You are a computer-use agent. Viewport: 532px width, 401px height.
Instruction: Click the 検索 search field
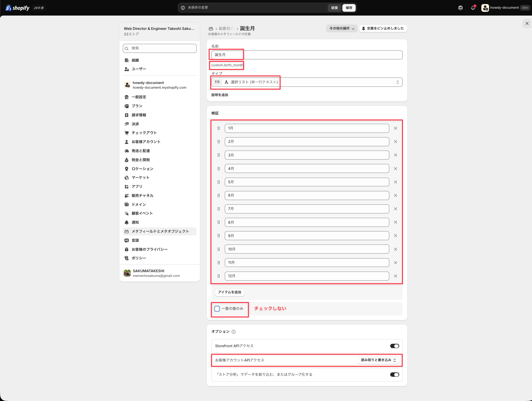[x=160, y=48]
